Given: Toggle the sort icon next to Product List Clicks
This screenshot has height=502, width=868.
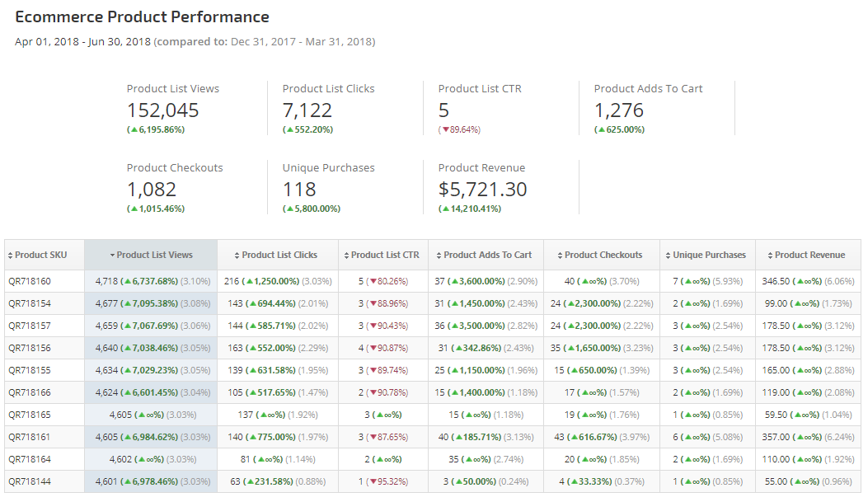Looking at the screenshot, I should tap(237, 256).
